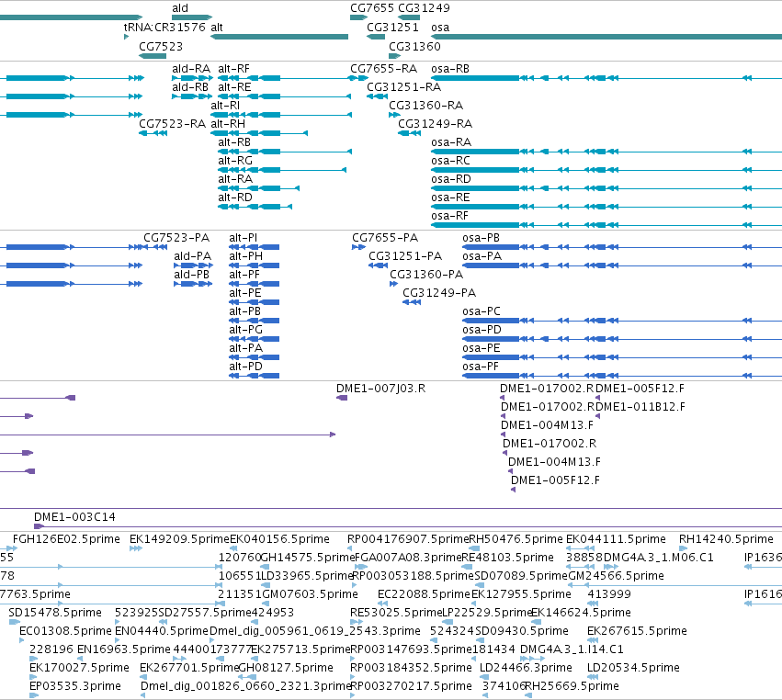Click the CG31251-RA transcript
The width and height of the screenshot is (782, 700).
377,96
